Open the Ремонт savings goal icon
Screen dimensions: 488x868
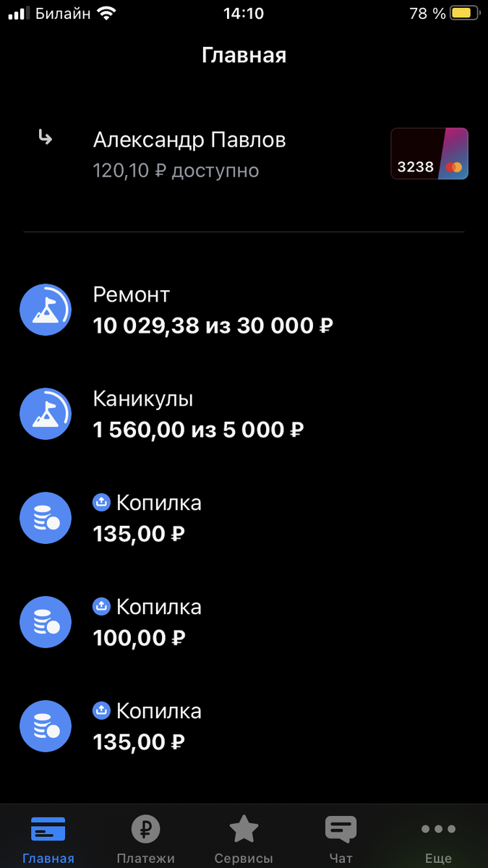(x=46, y=310)
